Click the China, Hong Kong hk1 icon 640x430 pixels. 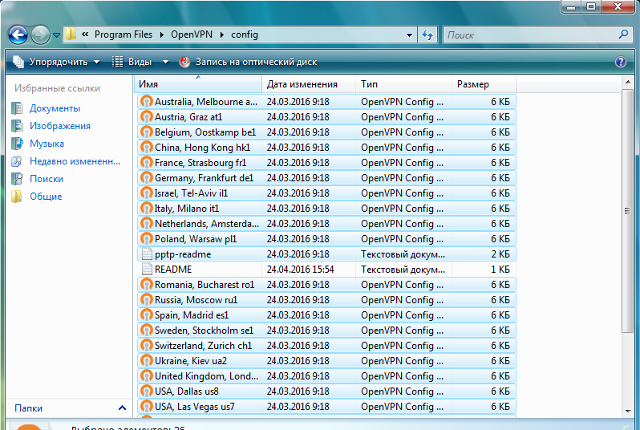(146, 147)
